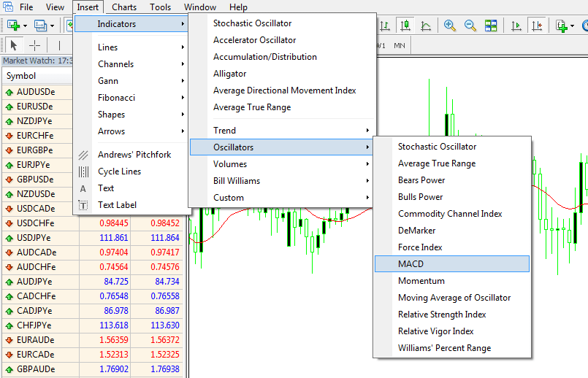Click the New Chart icon
The image size is (588, 378).
[13, 26]
